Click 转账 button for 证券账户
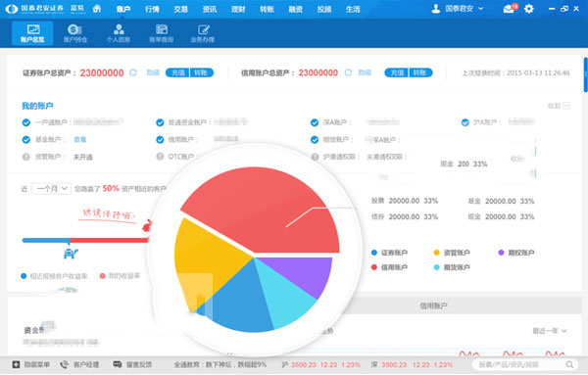588x375 pixels. 202,72
